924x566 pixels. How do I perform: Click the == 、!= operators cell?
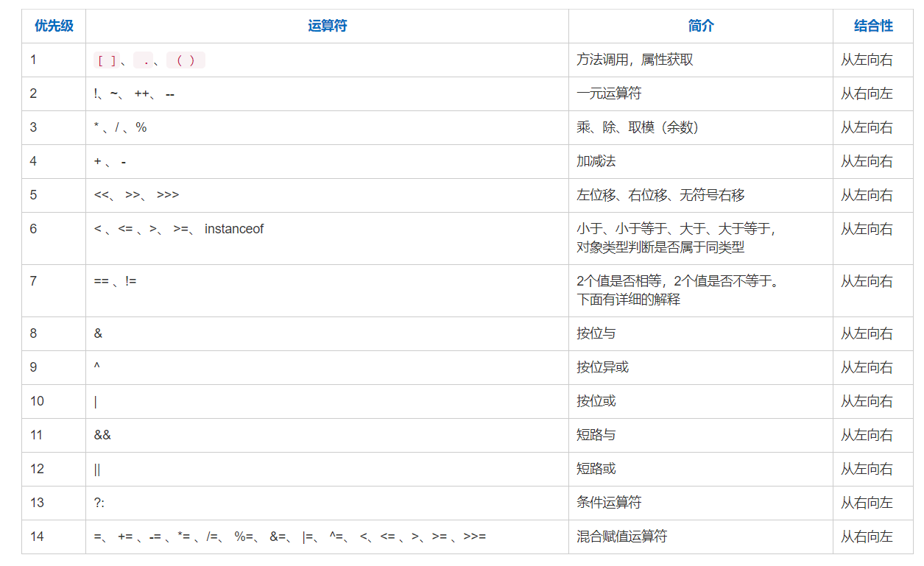coord(327,291)
